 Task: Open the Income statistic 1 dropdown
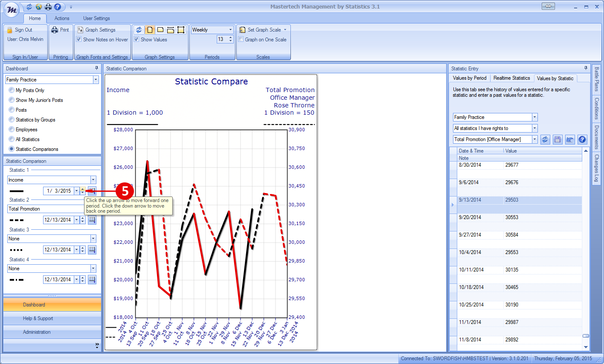[93, 180]
